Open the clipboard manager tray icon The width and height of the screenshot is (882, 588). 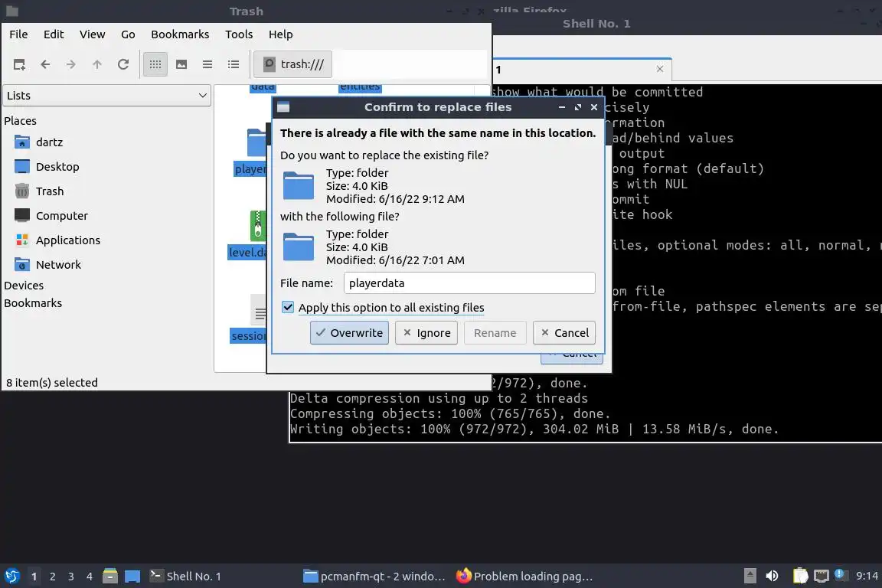(800, 577)
